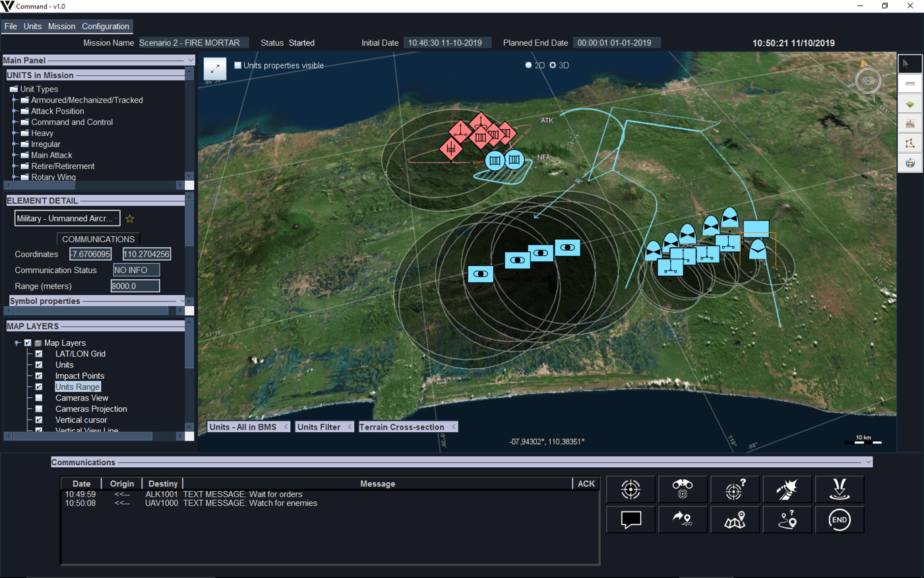This screenshot has height=578, width=924.
Task: Select the 2D view radio button
Action: (x=528, y=65)
